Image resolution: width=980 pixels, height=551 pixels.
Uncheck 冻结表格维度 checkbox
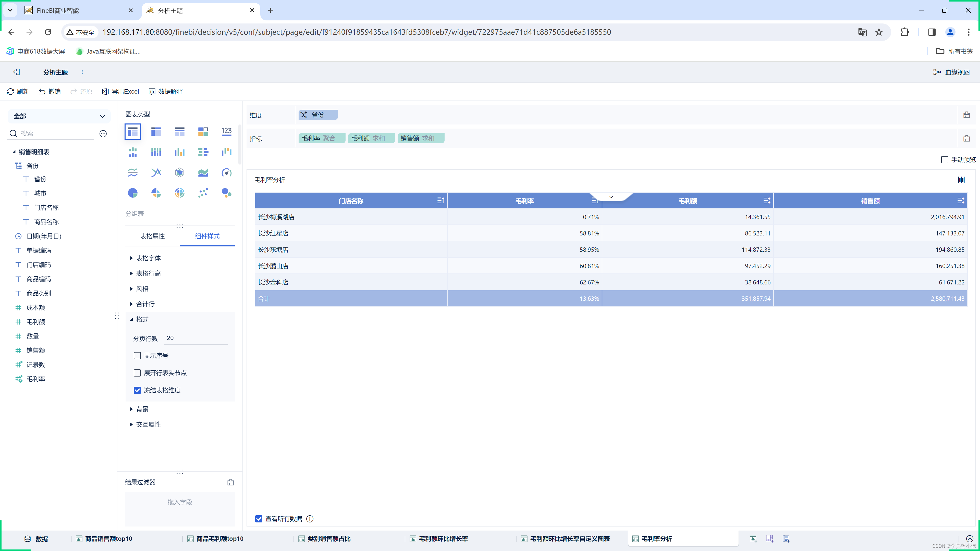pos(137,390)
